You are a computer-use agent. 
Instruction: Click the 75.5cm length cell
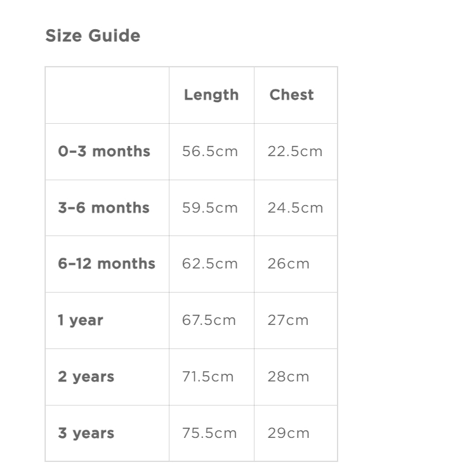click(209, 433)
